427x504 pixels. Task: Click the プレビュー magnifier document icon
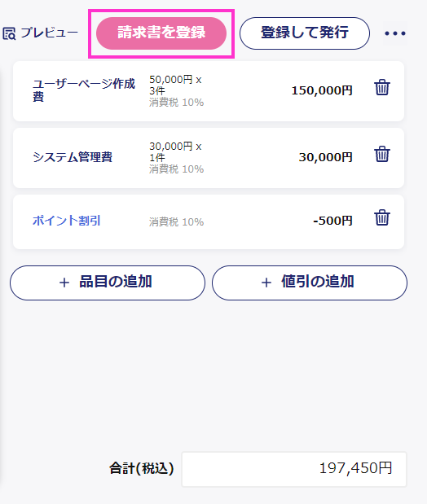click(9, 33)
